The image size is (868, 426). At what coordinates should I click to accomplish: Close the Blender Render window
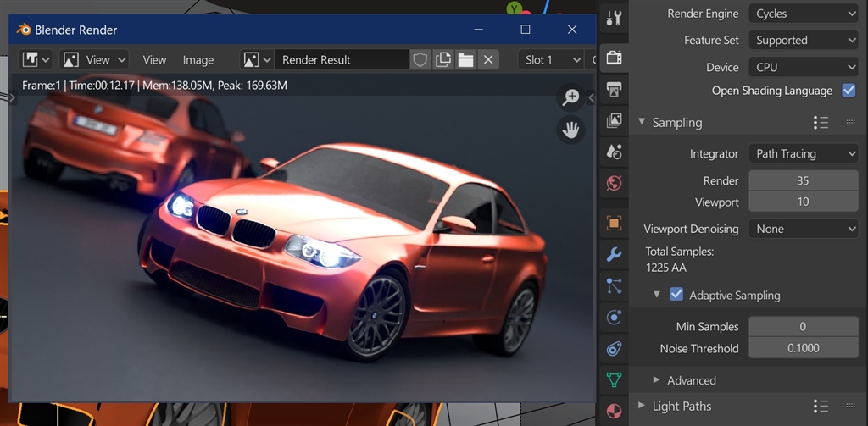click(x=572, y=30)
